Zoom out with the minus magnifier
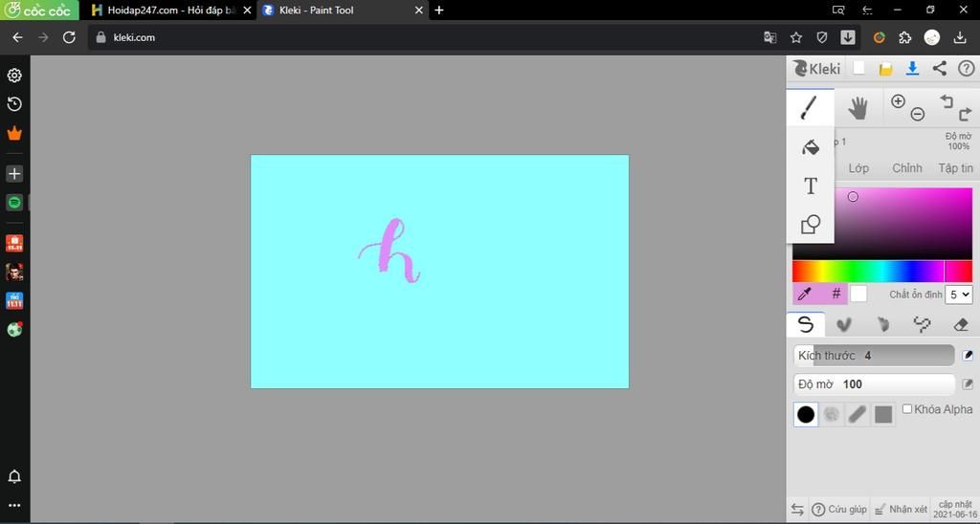The image size is (980, 524). [917, 115]
